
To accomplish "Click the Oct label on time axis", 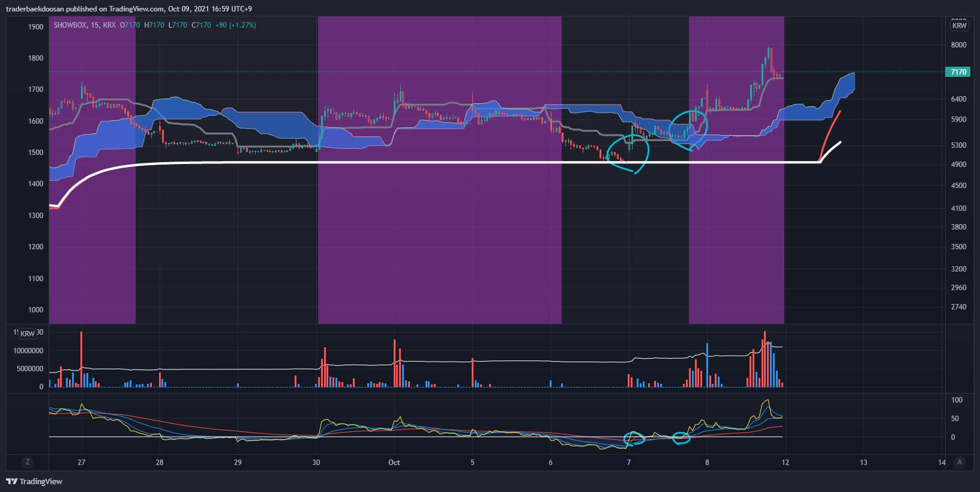I will [394, 462].
